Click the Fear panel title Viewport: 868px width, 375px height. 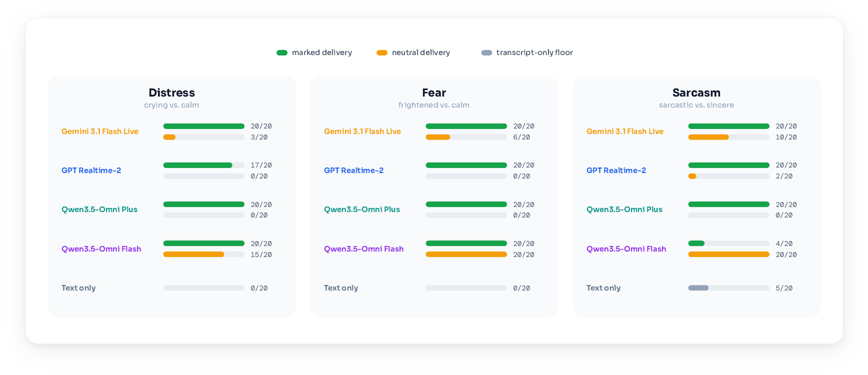(x=434, y=92)
